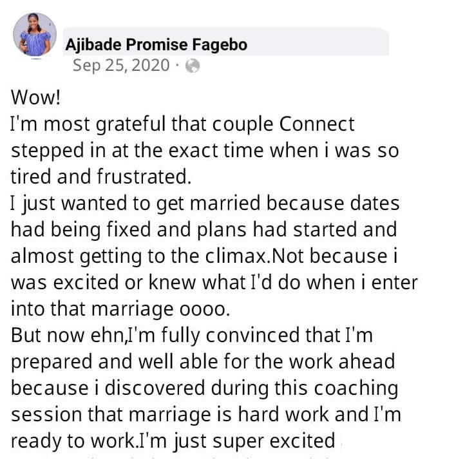Image resolution: width=456 pixels, height=476 pixels.
Task: Click Ajibade Promise Fagebo's profile picture
Action: 35,34
